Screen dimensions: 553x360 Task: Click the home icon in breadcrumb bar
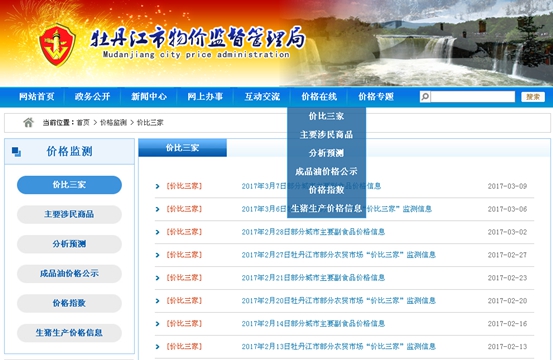tap(28, 122)
